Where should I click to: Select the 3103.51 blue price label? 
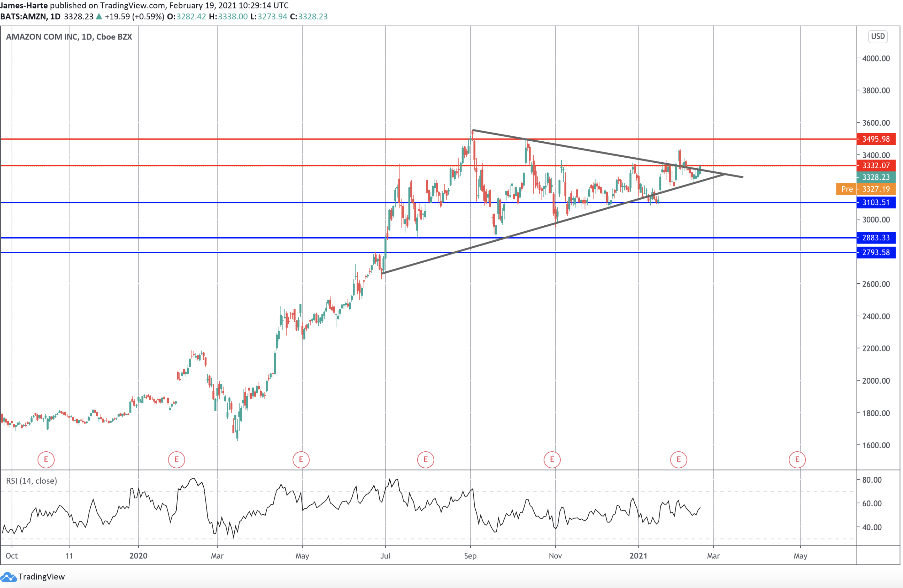876,202
